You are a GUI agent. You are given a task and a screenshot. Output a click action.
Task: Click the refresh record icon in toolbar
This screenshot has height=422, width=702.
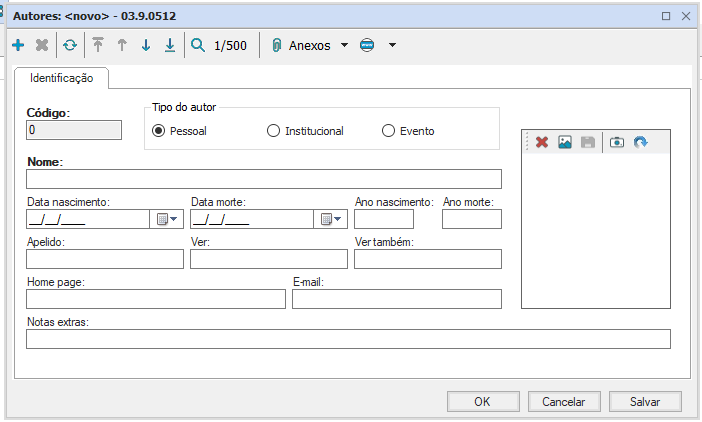point(69,45)
